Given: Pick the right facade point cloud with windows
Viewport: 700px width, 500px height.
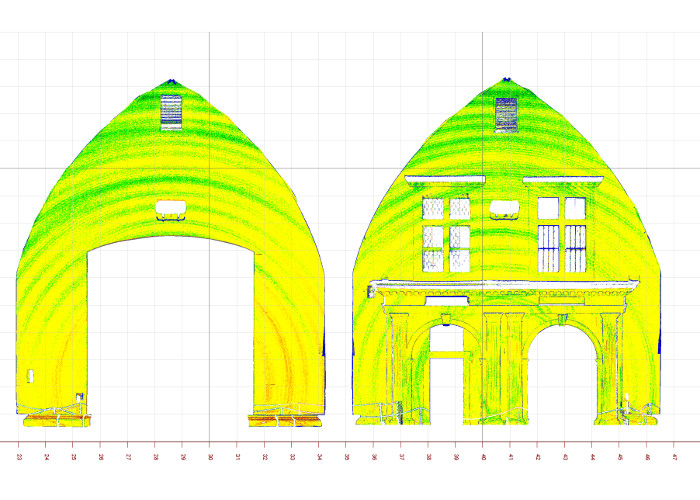Looking at the screenshot, I should (506, 251).
